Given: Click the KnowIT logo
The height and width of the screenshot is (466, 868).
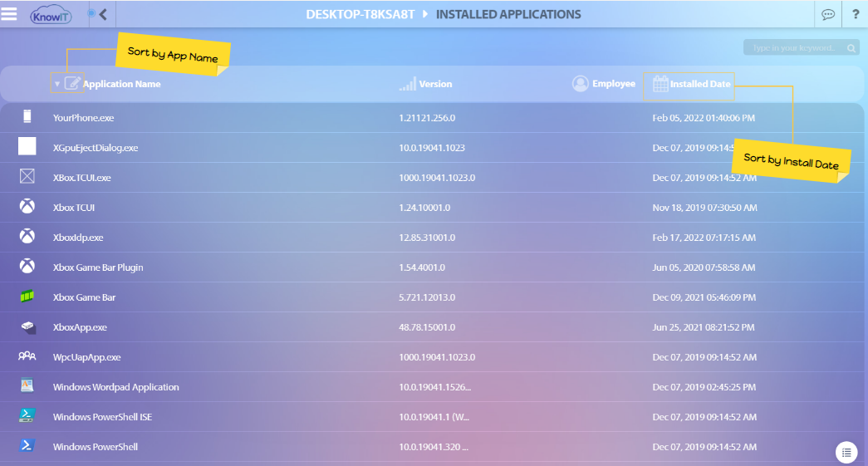Looking at the screenshot, I should [51, 15].
